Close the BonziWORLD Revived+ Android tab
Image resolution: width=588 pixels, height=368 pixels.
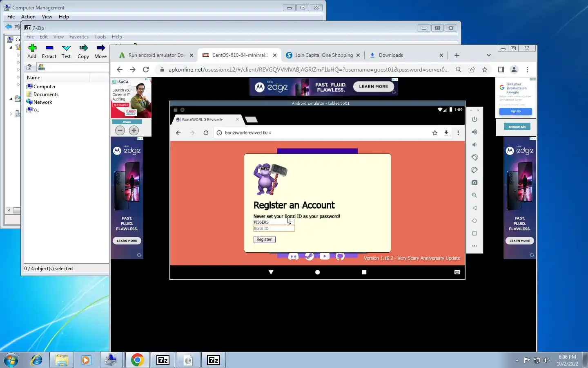237,119
